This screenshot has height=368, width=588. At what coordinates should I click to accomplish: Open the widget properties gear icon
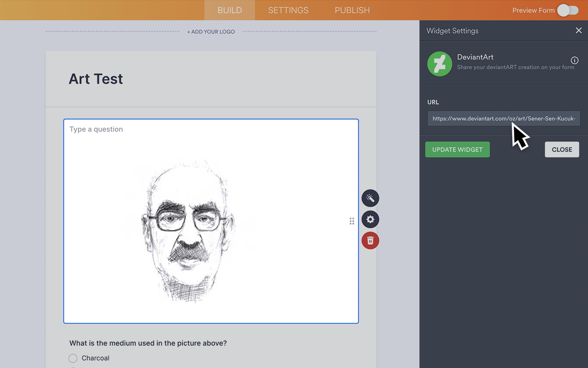click(370, 219)
